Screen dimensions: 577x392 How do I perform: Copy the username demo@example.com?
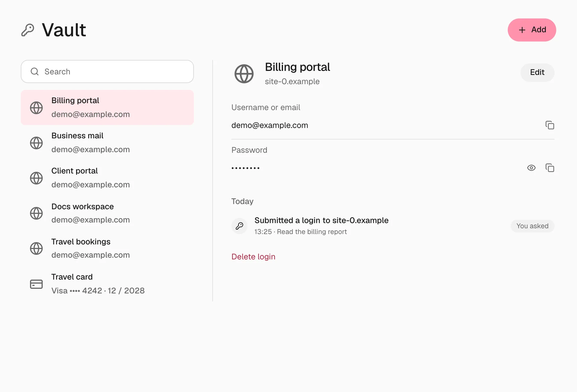[550, 125]
